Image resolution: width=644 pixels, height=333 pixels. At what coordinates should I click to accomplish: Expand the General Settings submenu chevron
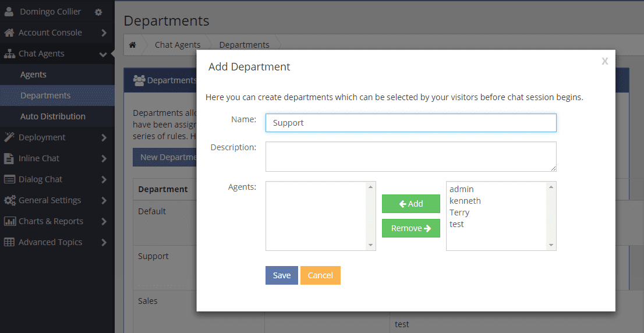104,200
